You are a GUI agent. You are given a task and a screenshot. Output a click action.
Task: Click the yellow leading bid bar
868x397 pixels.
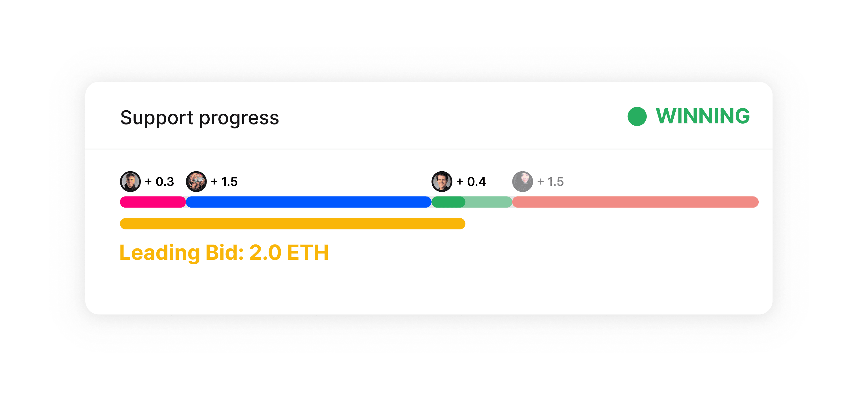coord(292,224)
